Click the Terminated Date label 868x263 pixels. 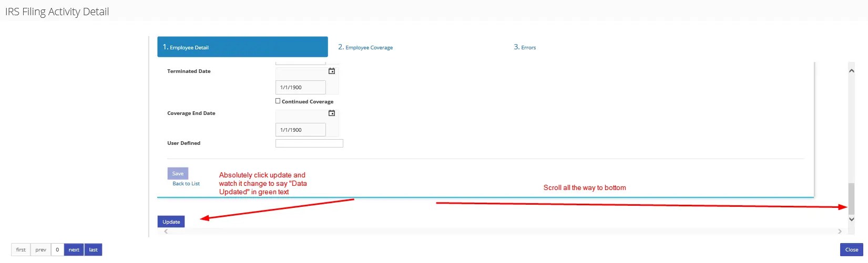[189, 71]
